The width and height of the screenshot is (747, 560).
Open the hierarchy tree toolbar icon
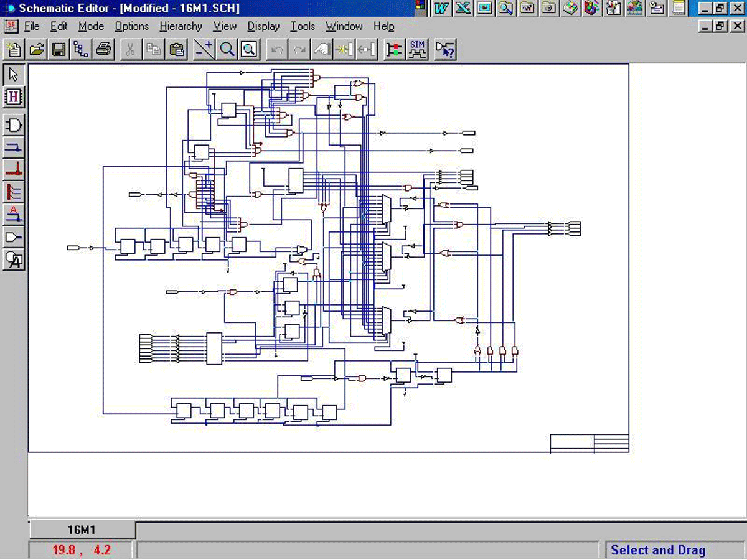coord(81,49)
